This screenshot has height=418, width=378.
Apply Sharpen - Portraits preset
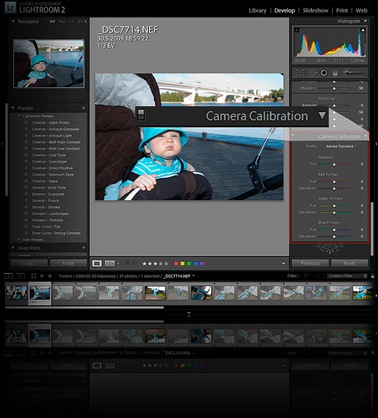47,220
